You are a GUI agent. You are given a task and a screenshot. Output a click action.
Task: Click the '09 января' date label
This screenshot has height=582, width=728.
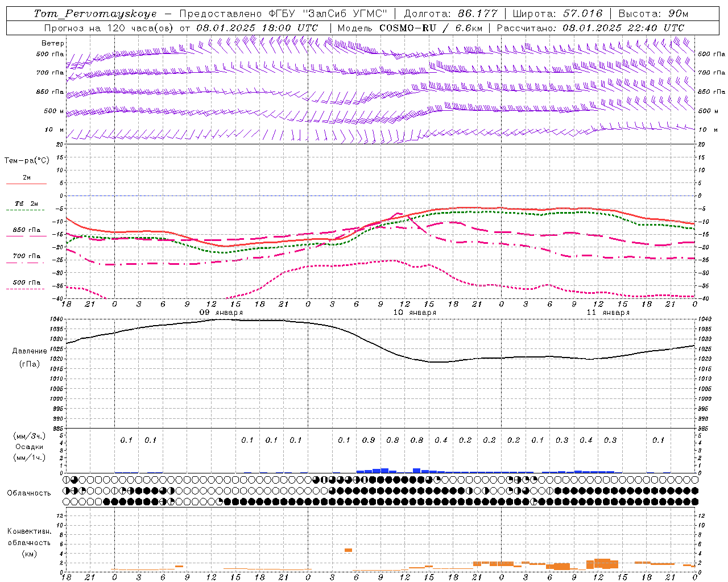coord(221,313)
